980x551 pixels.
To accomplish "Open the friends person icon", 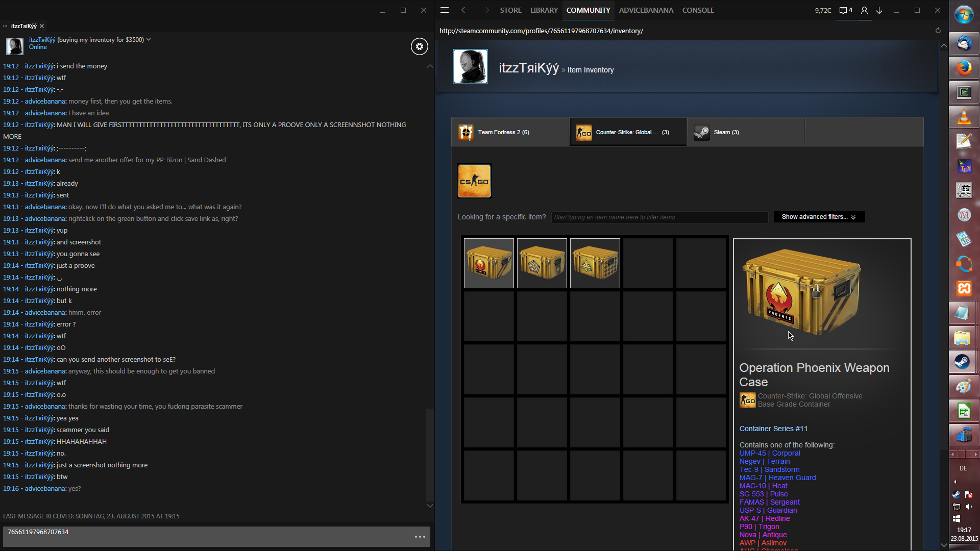I will (864, 10).
